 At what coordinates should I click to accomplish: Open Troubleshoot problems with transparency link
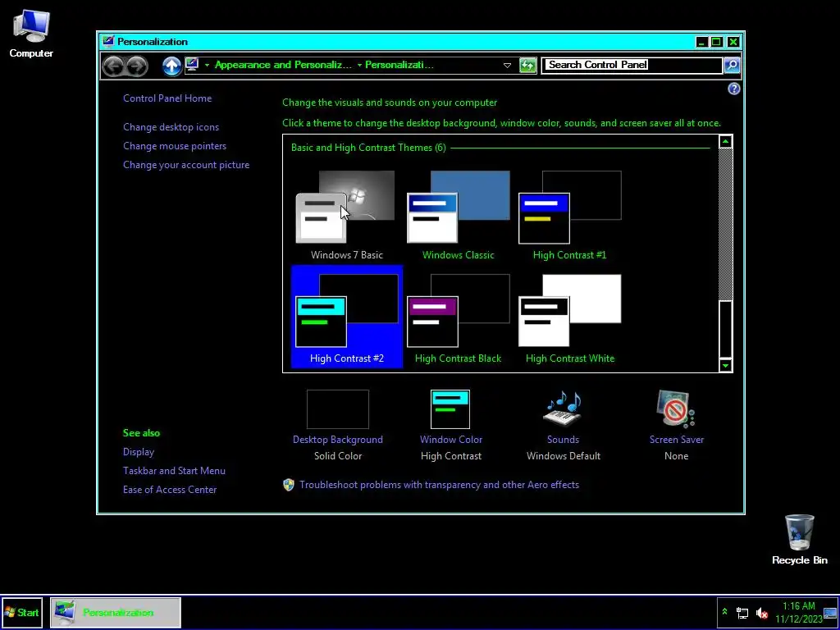(440, 484)
